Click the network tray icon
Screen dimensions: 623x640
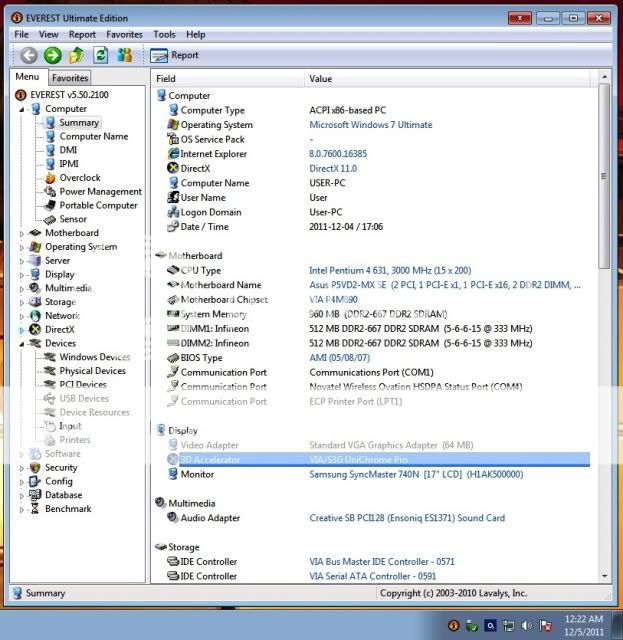[509, 625]
